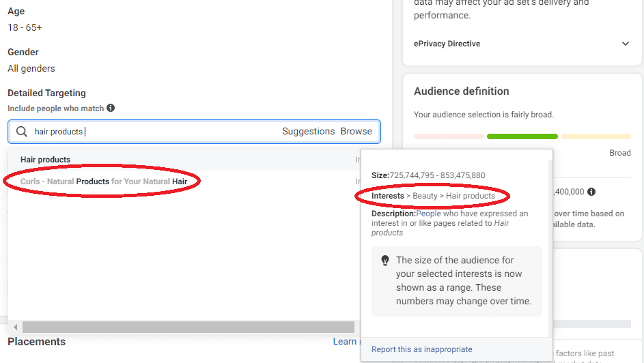Click the pink narrow segment of audience meter

click(x=449, y=136)
